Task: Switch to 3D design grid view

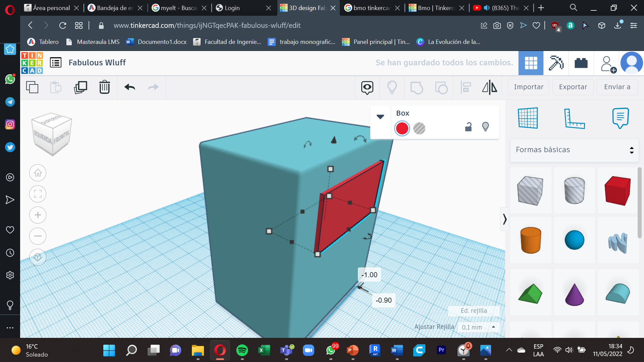Action: pos(531,63)
